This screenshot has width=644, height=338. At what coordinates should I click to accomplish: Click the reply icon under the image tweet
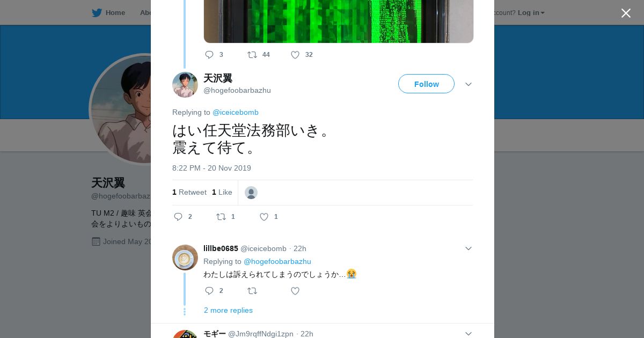point(209,55)
